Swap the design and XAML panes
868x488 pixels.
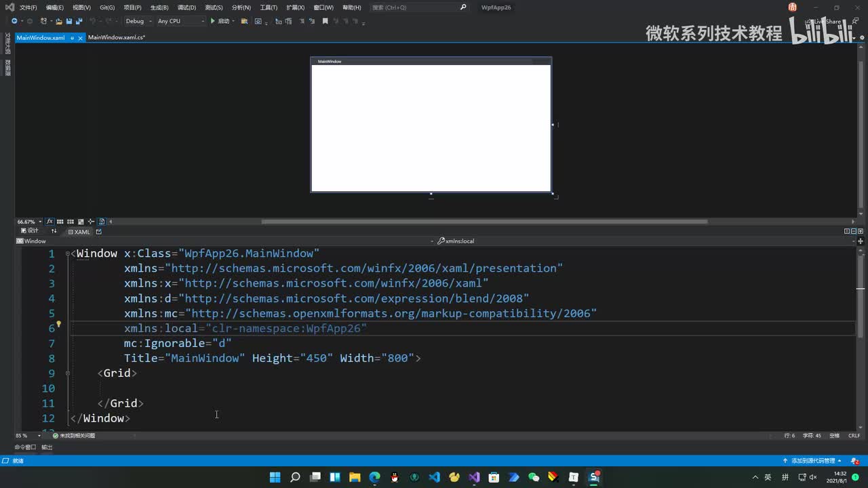tap(54, 231)
